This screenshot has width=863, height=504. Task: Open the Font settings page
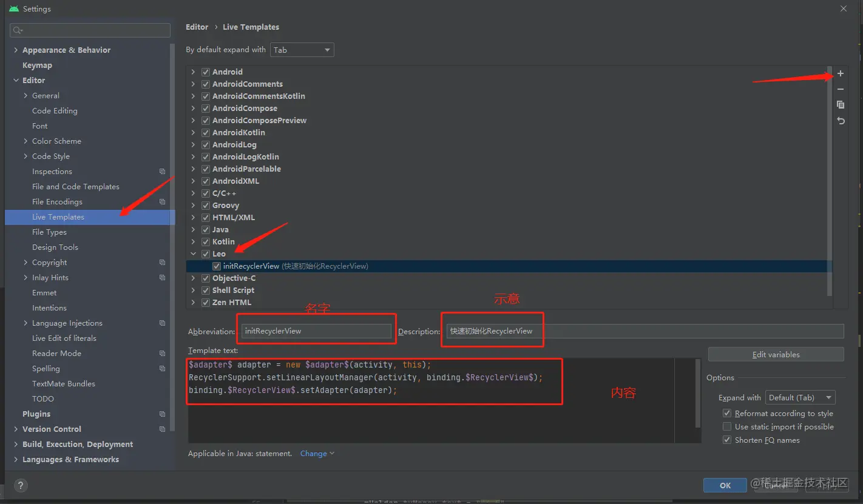(x=39, y=126)
